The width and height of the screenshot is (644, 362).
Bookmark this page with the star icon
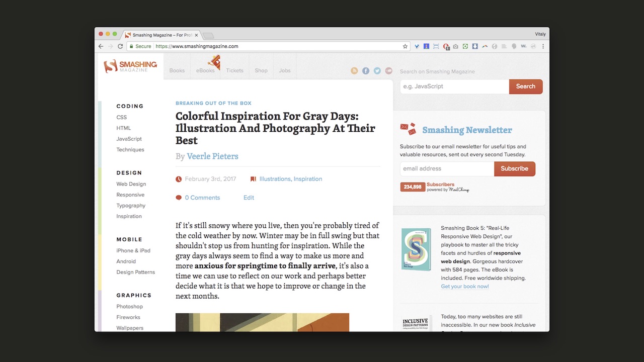[x=405, y=46]
